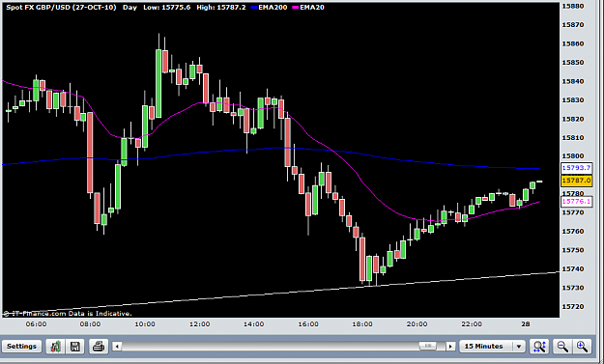604x364 pixels.
Task: Click the auto-fit zoom icon with arrows
Action: tap(539, 347)
